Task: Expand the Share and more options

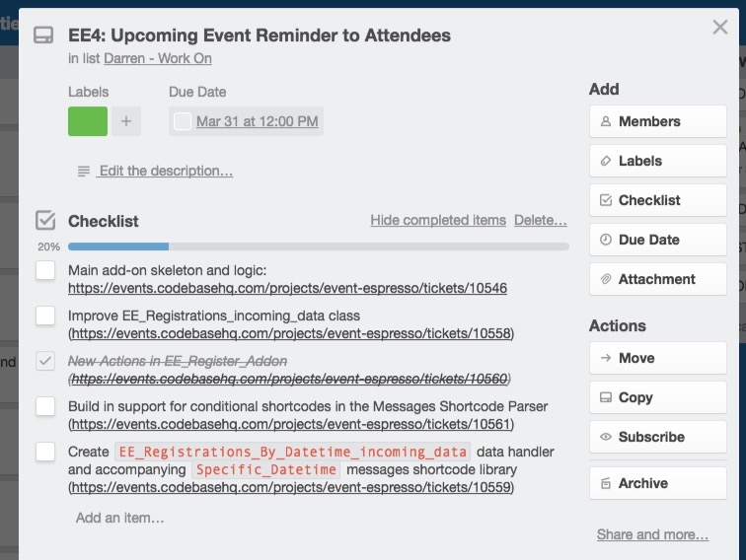Action: point(653,534)
